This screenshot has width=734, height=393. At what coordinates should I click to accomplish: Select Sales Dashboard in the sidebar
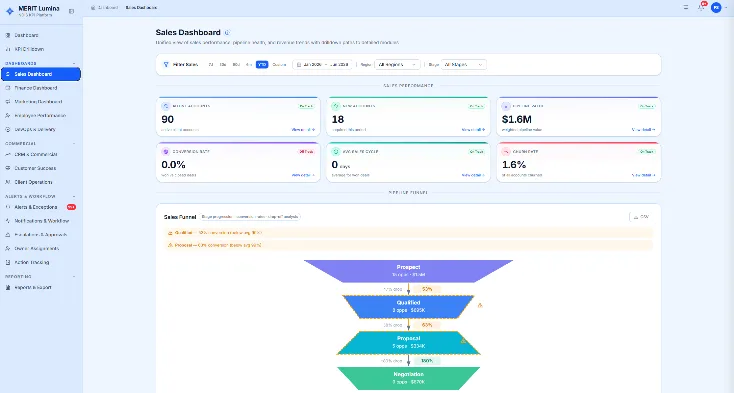[41, 74]
